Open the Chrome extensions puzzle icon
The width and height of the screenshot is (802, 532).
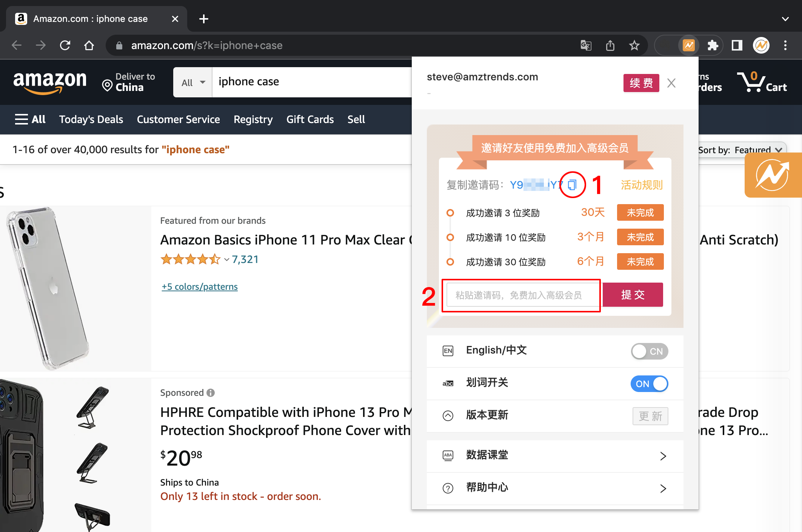coord(713,46)
